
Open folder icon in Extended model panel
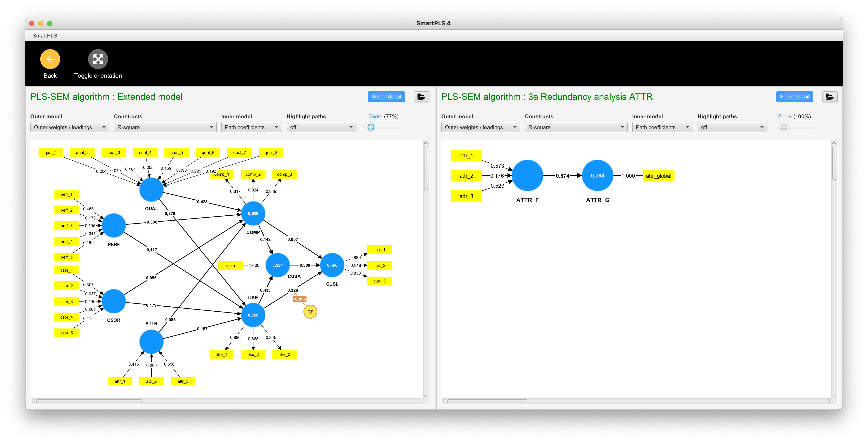click(421, 97)
